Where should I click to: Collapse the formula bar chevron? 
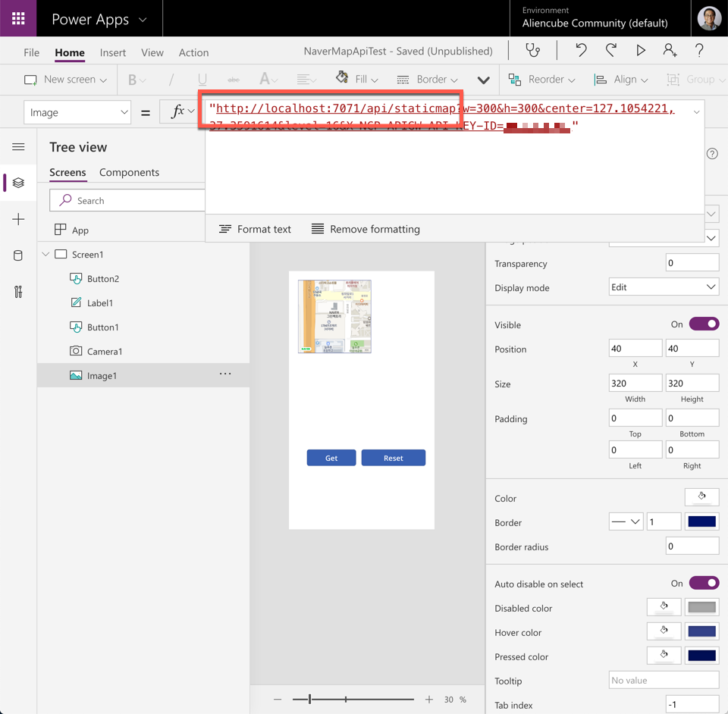pos(696,112)
